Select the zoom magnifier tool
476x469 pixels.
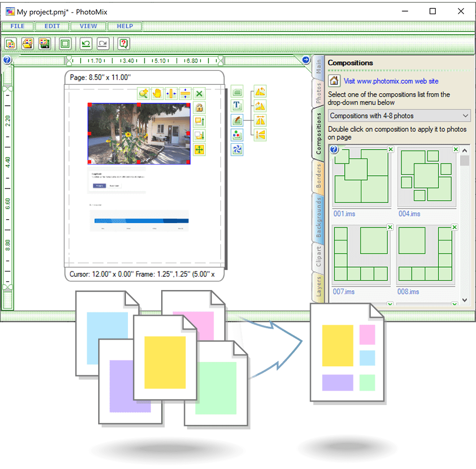[x=143, y=94]
